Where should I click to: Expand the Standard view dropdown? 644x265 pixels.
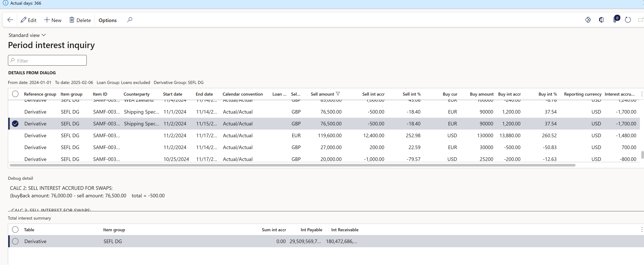(27, 35)
